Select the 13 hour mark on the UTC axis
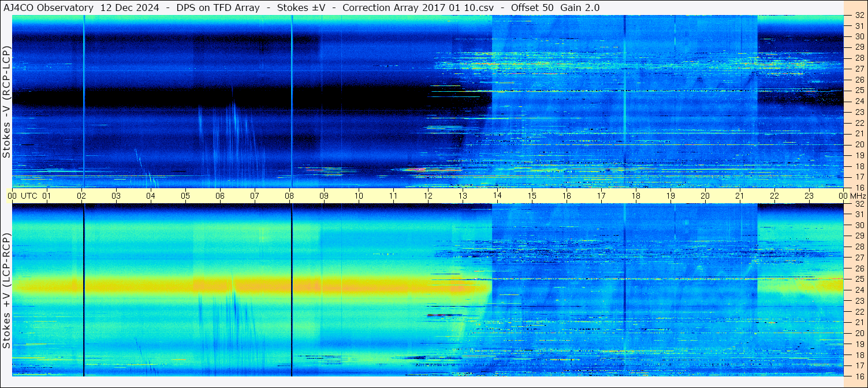Screen dimensions: 868x388 pyautogui.click(x=463, y=196)
